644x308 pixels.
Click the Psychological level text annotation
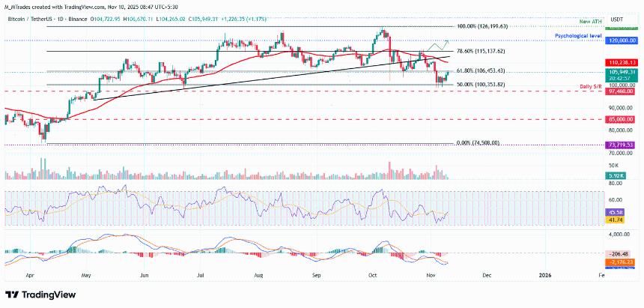coord(578,36)
